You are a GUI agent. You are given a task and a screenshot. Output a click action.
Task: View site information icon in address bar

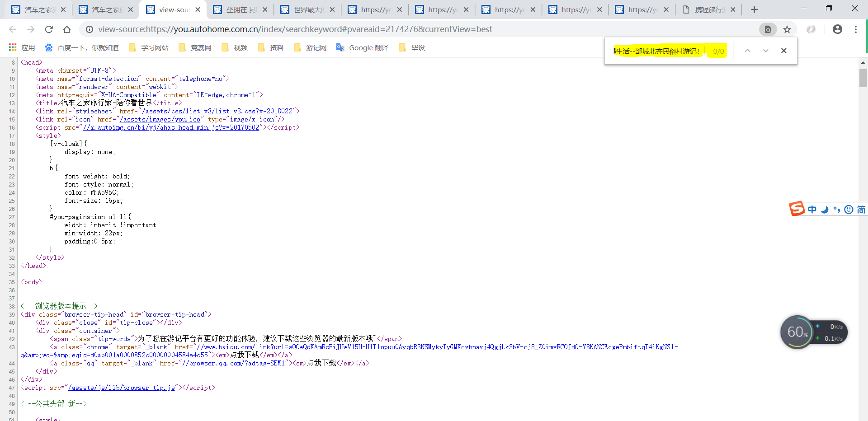90,29
